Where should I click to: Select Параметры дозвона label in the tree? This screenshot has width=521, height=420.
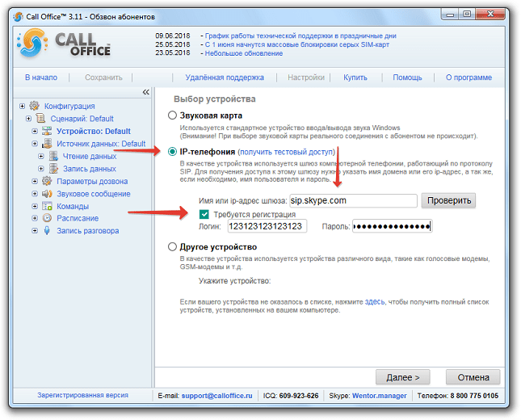point(92,181)
